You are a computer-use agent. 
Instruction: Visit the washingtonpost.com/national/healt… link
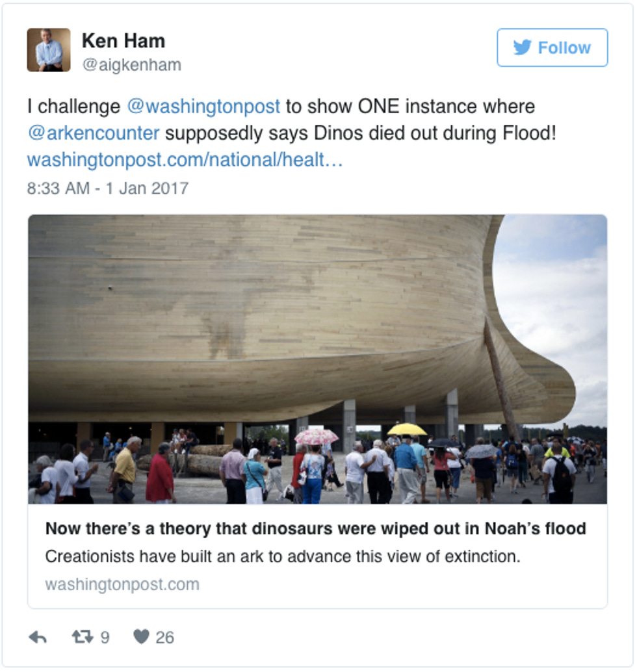(x=185, y=160)
